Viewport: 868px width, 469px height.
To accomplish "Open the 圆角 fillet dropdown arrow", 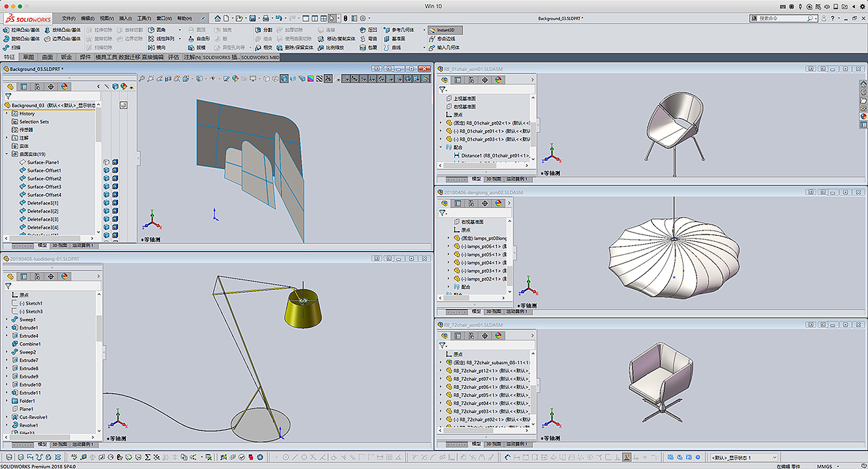I will coord(180,30).
